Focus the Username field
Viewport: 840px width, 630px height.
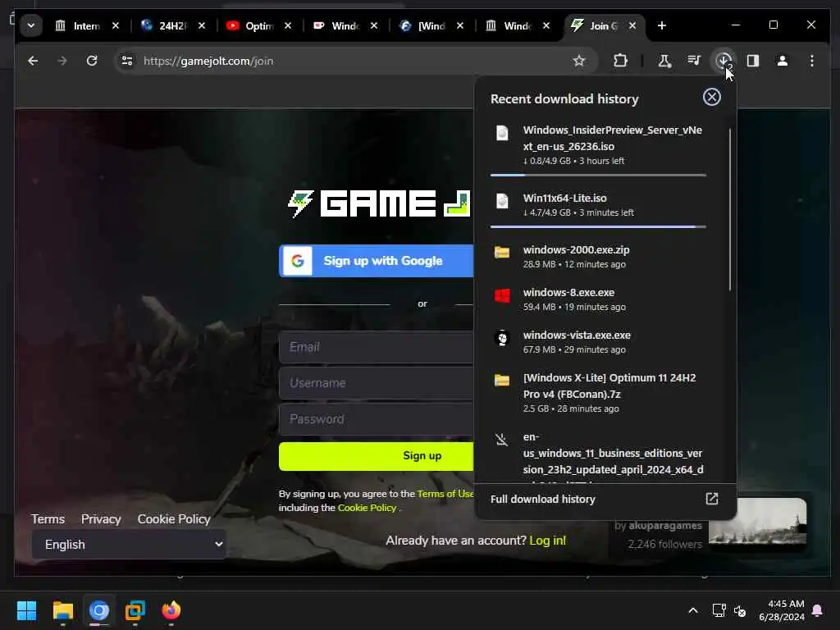click(x=376, y=383)
